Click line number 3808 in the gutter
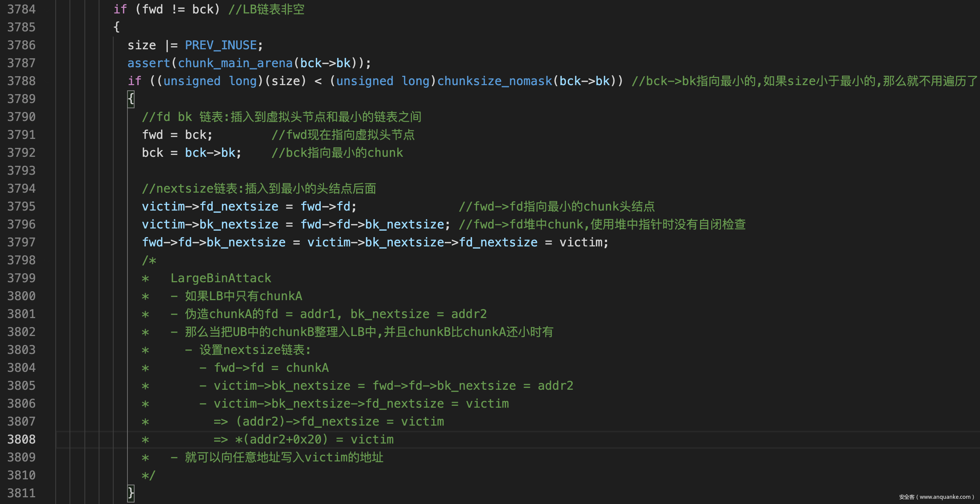The image size is (980, 504). pyautogui.click(x=21, y=439)
